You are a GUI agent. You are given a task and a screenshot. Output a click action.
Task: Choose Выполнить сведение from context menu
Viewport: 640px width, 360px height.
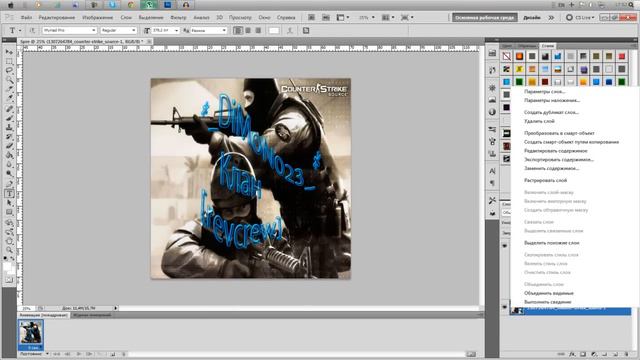547,302
